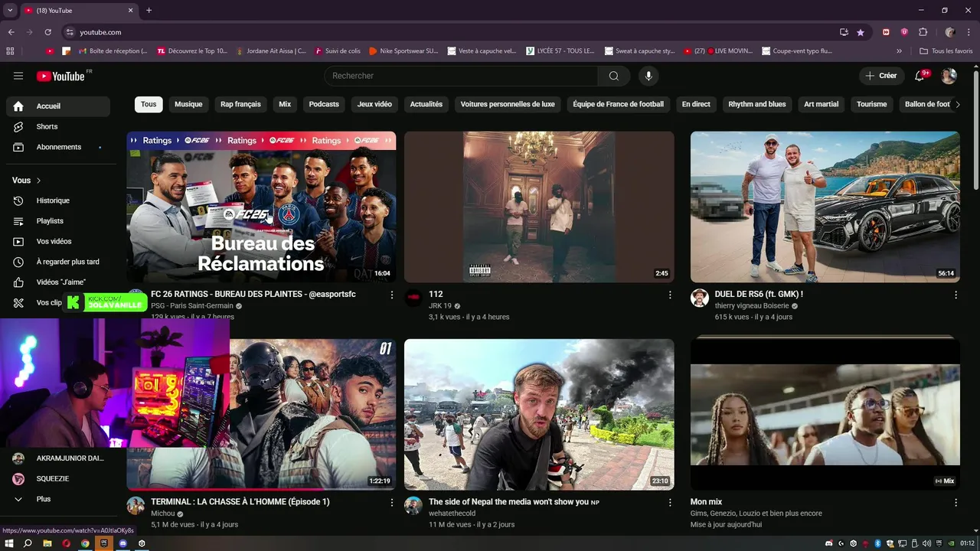Open the Chrome tab search dropdown

pos(10,10)
